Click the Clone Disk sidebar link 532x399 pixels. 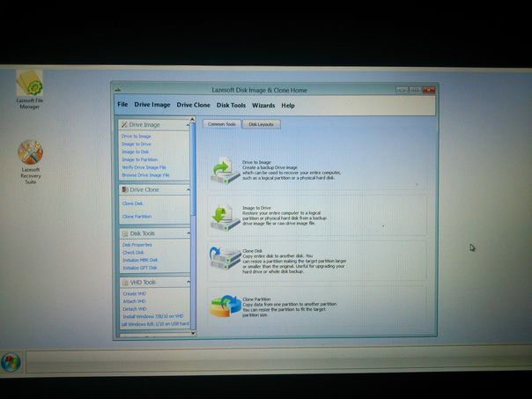[x=133, y=203]
